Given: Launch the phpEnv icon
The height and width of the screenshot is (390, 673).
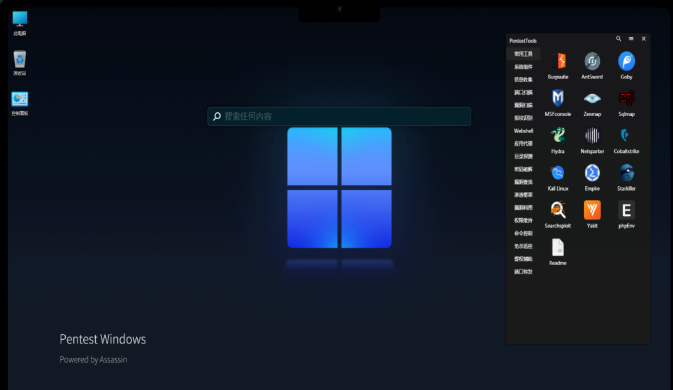Looking at the screenshot, I should (626, 210).
